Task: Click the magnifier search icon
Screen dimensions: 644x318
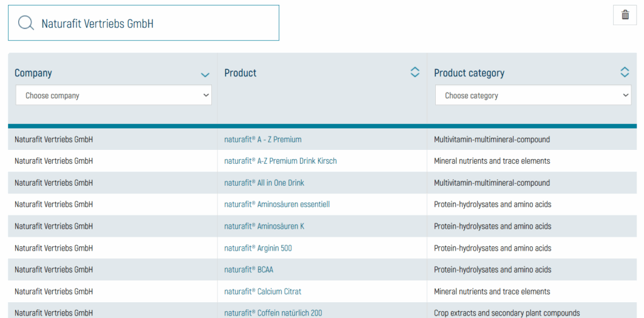Action: coord(26,23)
